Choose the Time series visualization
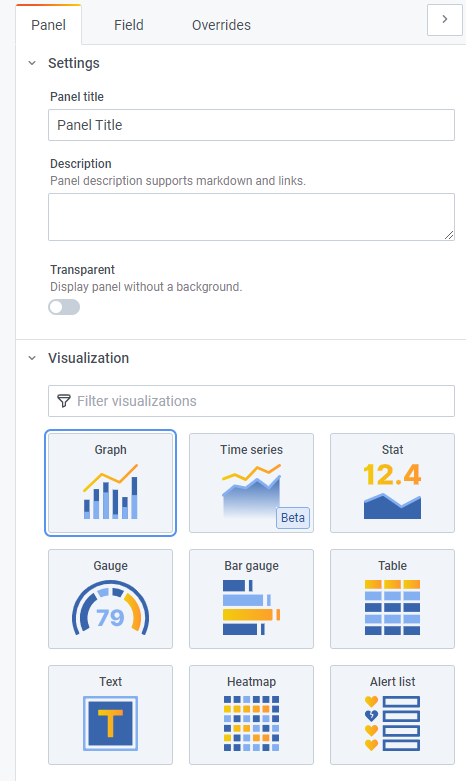Screen dimensions: 466x781 click(251, 483)
